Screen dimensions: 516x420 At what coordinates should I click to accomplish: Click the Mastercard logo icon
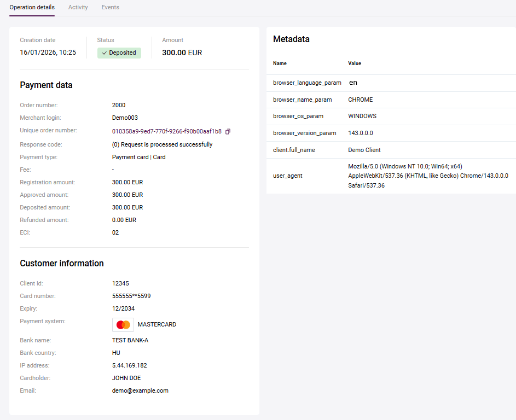(x=123, y=325)
